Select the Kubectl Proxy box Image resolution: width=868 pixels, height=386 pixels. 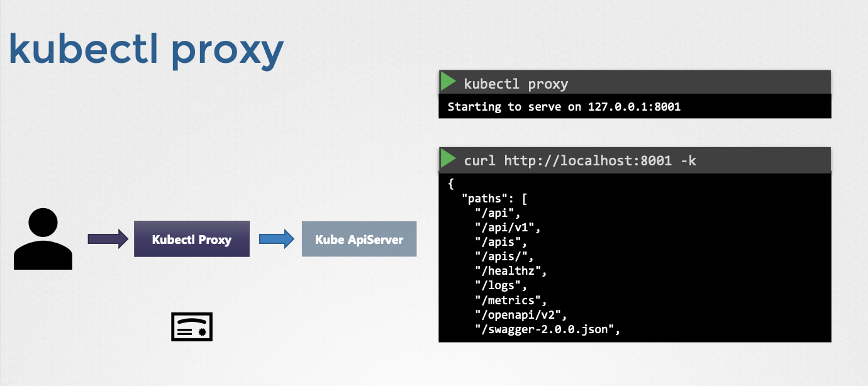click(x=192, y=239)
